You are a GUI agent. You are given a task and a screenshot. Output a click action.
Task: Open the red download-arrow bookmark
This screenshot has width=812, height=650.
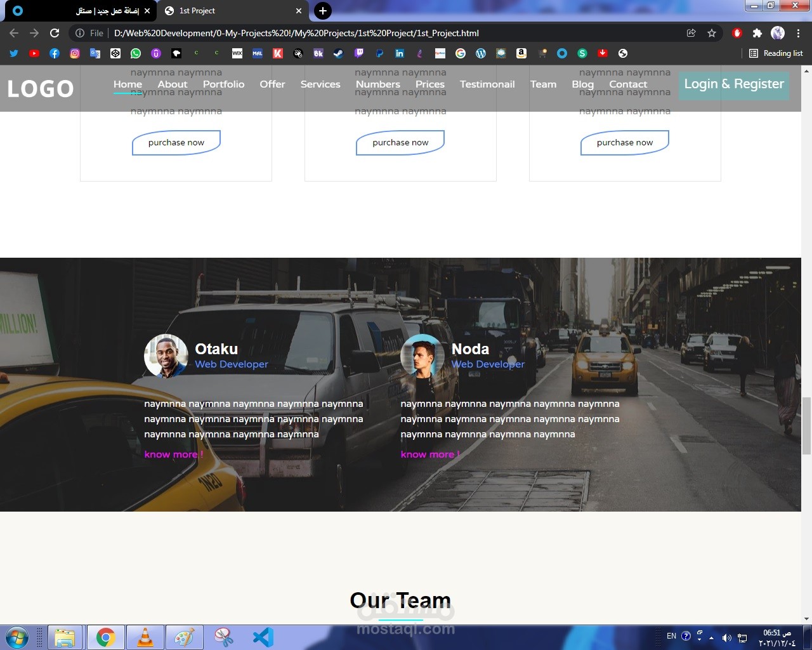coord(603,53)
